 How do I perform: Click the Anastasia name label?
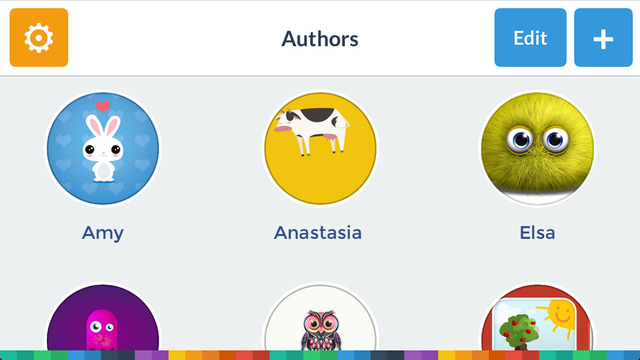pyautogui.click(x=318, y=233)
